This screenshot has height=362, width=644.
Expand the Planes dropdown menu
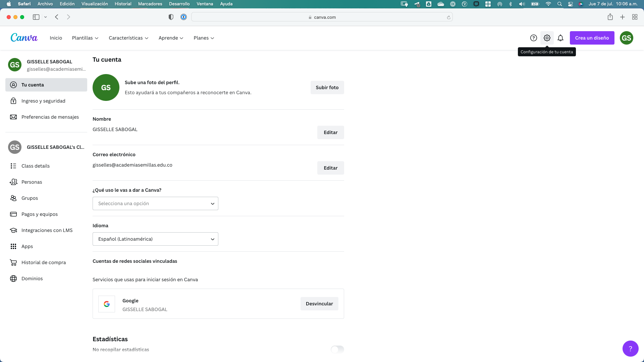tap(204, 38)
